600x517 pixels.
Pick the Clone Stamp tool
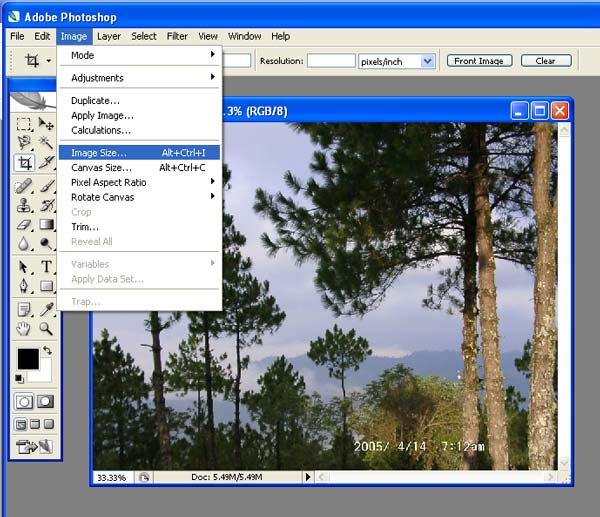point(24,206)
